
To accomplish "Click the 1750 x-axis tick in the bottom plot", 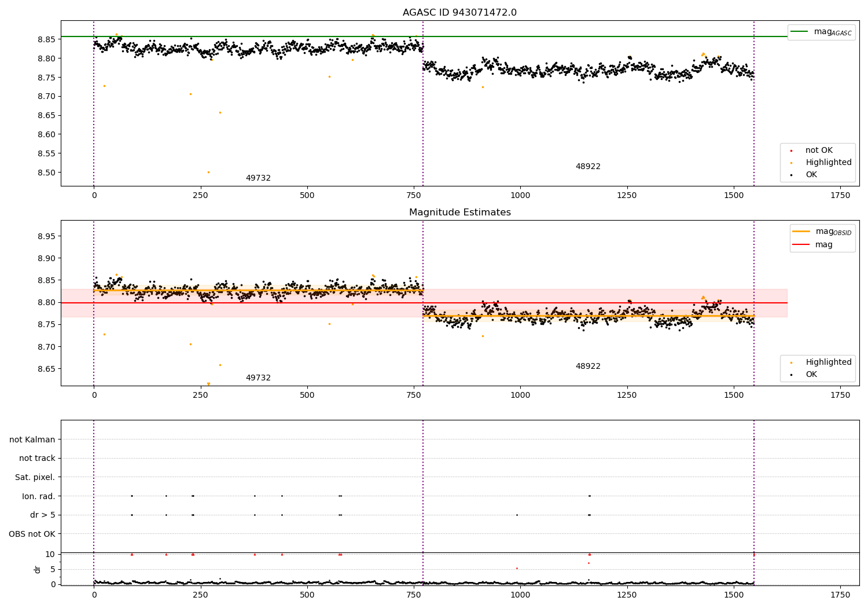I will pyautogui.click(x=840, y=594).
